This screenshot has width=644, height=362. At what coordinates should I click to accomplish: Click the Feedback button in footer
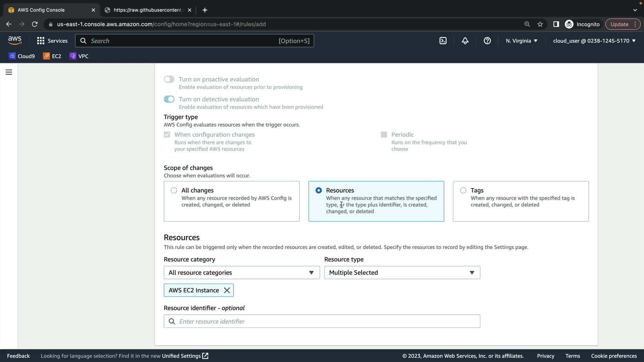click(18, 356)
